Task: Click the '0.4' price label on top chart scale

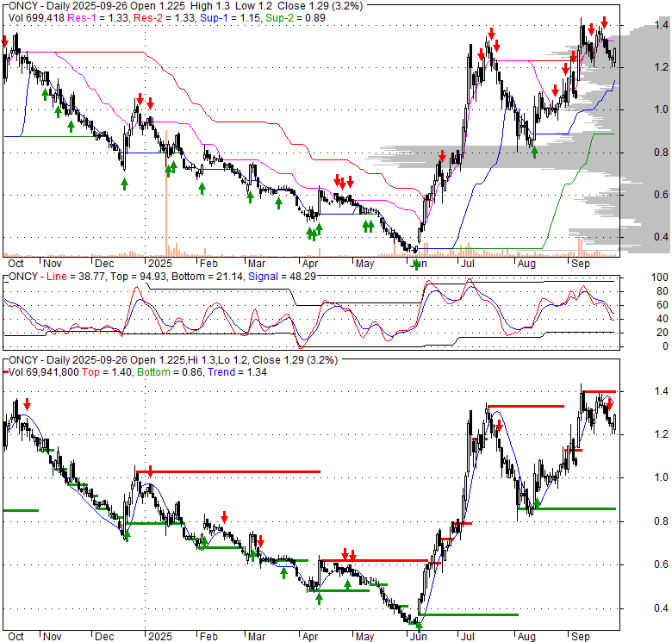Action: pyautogui.click(x=662, y=237)
